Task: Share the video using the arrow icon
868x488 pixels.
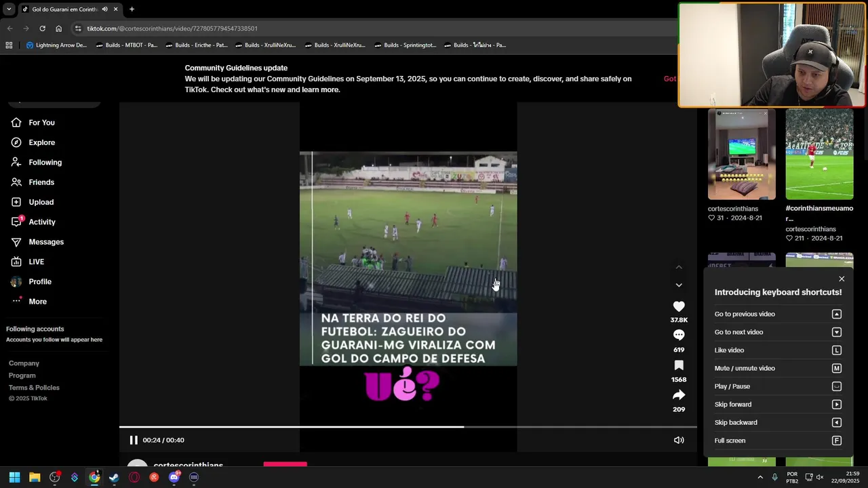Action: pyautogui.click(x=679, y=395)
